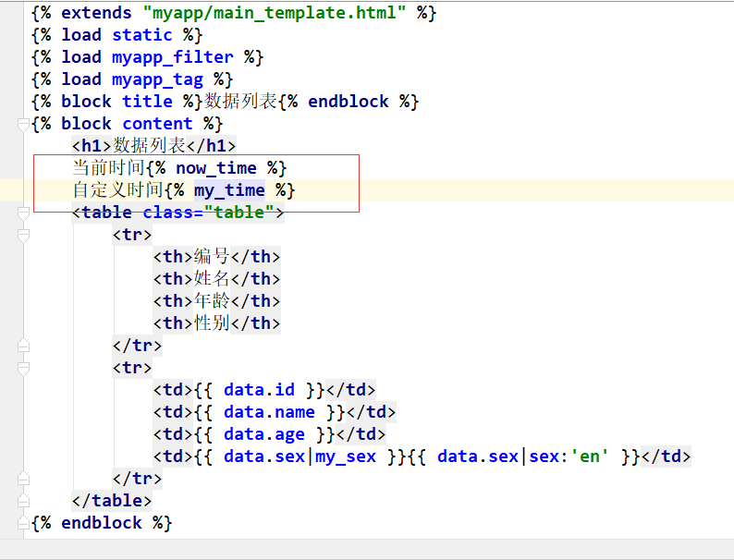Image resolution: width=734 pixels, height=560 pixels.
Task: Click the extends template path string
Action: click(x=275, y=13)
